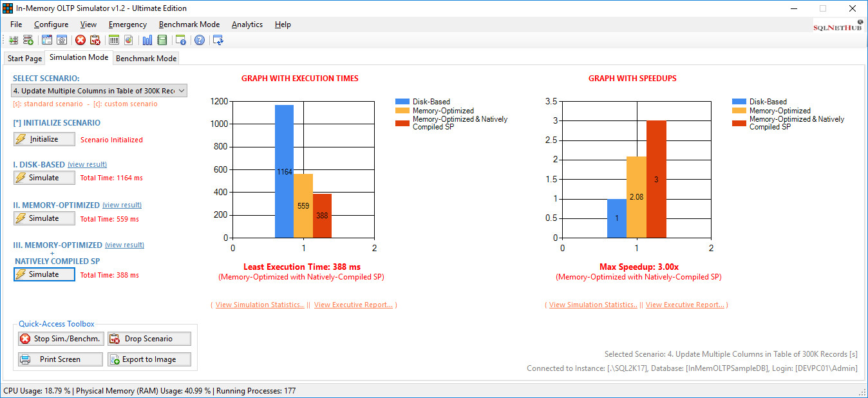Open the File menu

point(16,24)
